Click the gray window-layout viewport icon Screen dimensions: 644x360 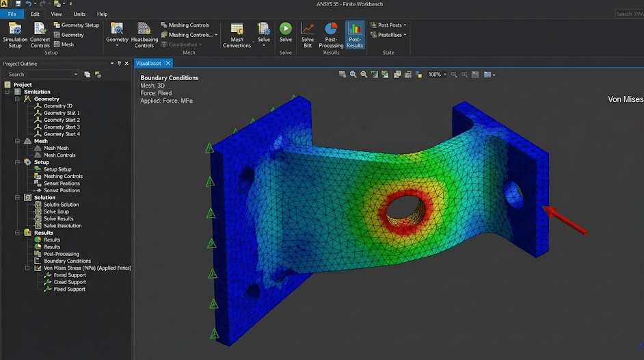[x=475, y=75]
